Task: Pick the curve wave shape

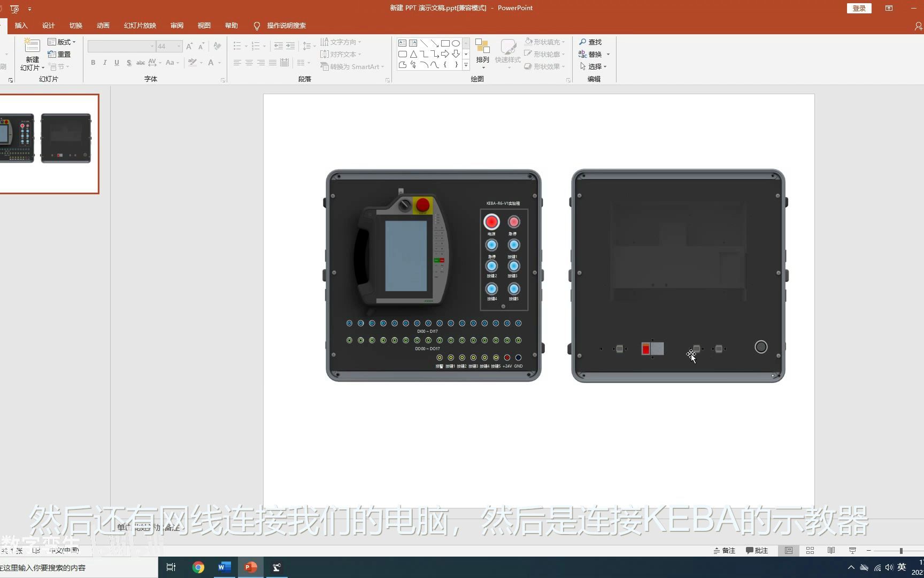Action: [x=434, y=65]
